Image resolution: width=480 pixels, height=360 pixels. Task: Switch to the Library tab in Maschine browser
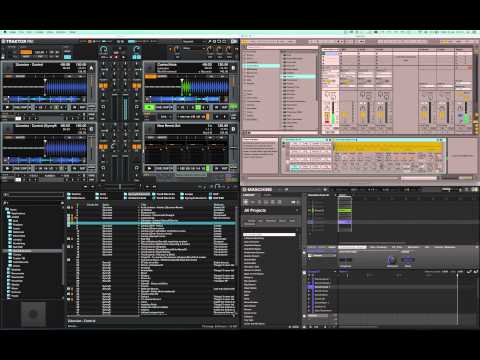click(x=249, y=195)
